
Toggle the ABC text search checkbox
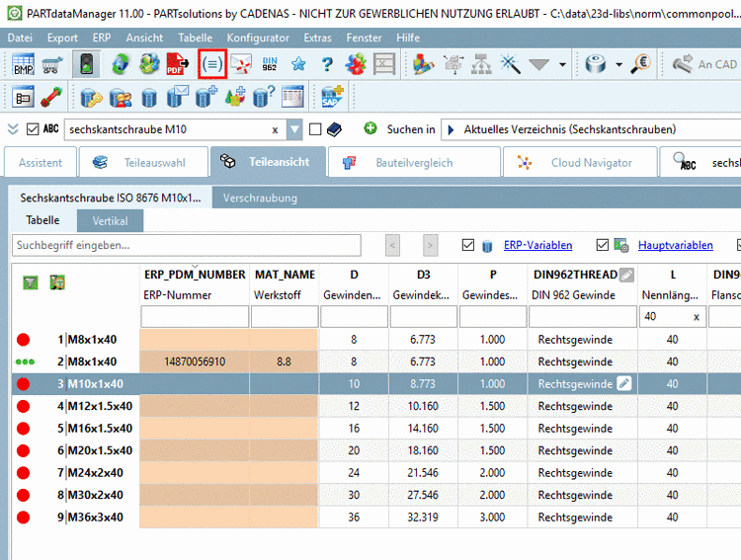(35, 129)
